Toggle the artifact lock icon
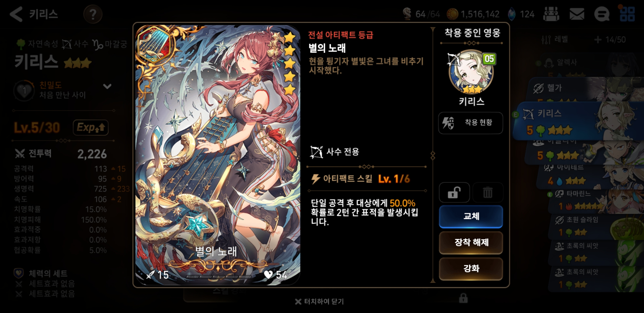This screenshot has height=313, width=644. 454,192
